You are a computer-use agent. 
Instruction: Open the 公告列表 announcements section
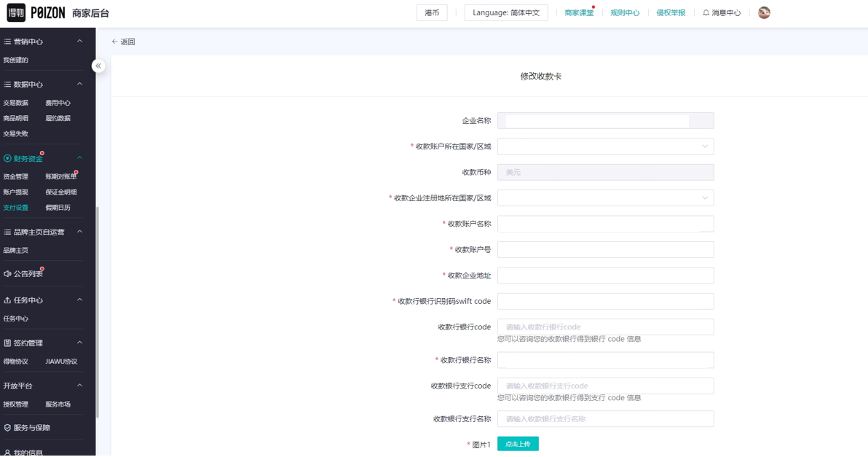6,273
